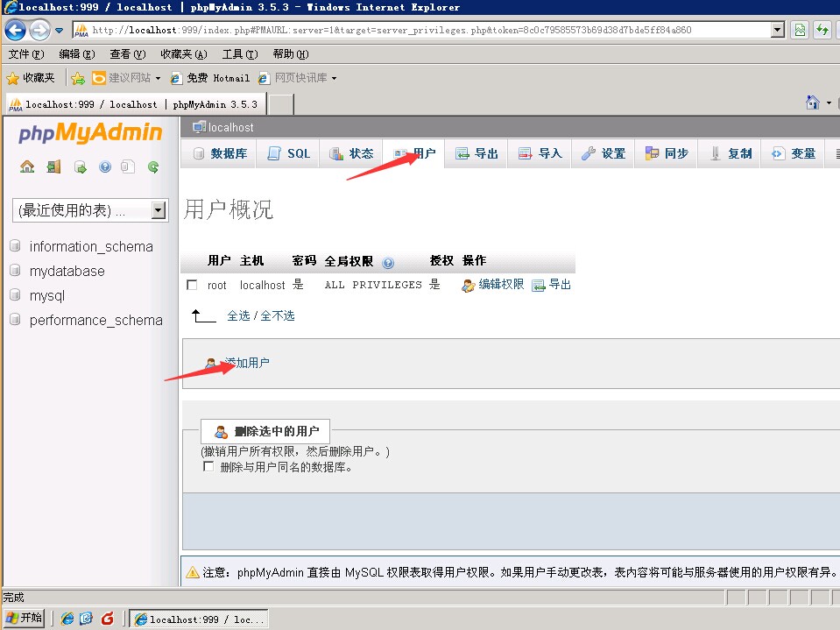Click the sidebar documentation pages icon
The width and height of the screenshot is (840, 630).
pos(128,167)
